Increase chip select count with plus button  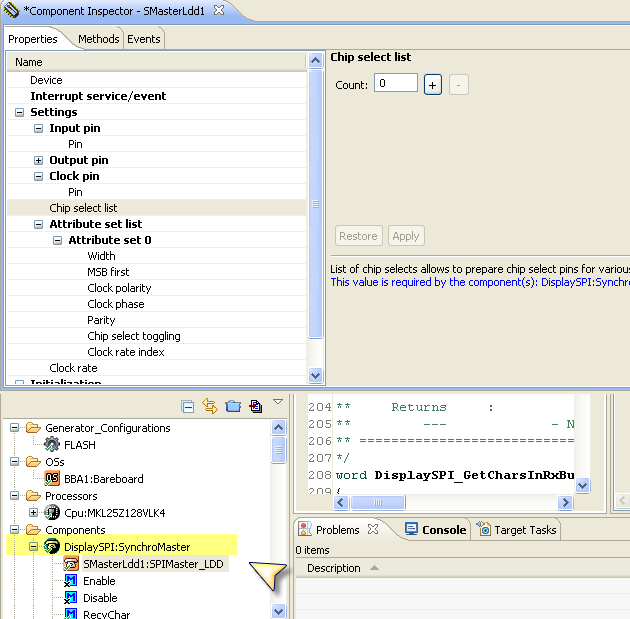point(433,85)
